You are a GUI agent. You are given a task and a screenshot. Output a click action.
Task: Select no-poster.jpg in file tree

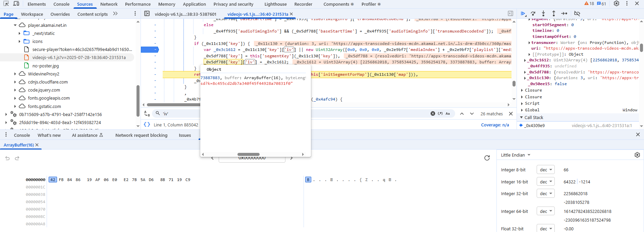[46, 66]
